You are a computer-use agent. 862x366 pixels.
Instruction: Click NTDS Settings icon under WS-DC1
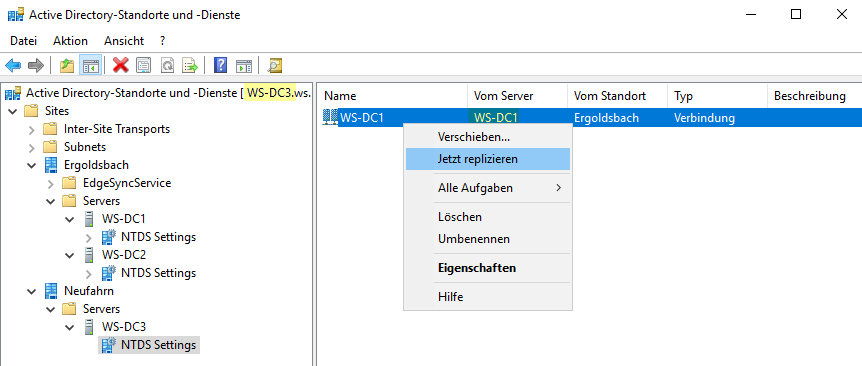point(109,237)
